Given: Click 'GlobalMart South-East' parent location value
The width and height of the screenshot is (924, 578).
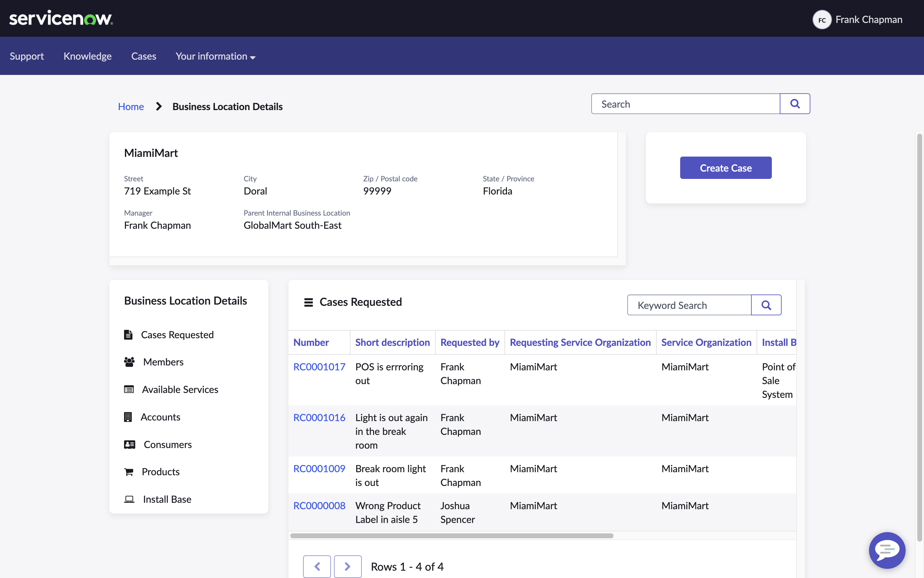Looking at the screenshot, I should tap(292, 225).
